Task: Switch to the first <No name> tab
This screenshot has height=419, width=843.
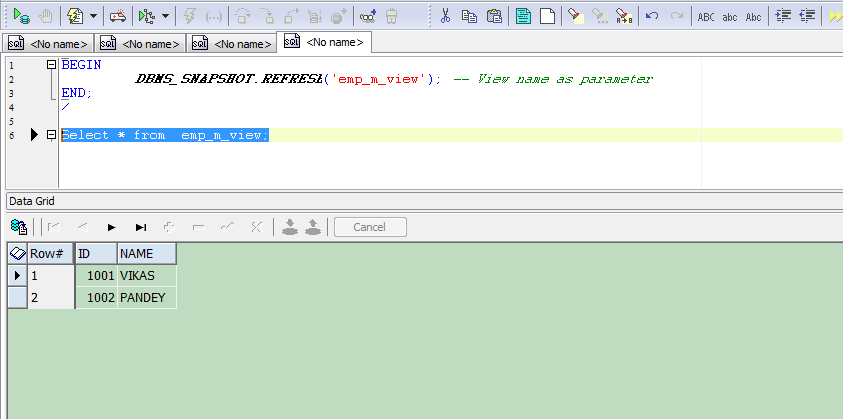Action: click(x=50, y=43)
